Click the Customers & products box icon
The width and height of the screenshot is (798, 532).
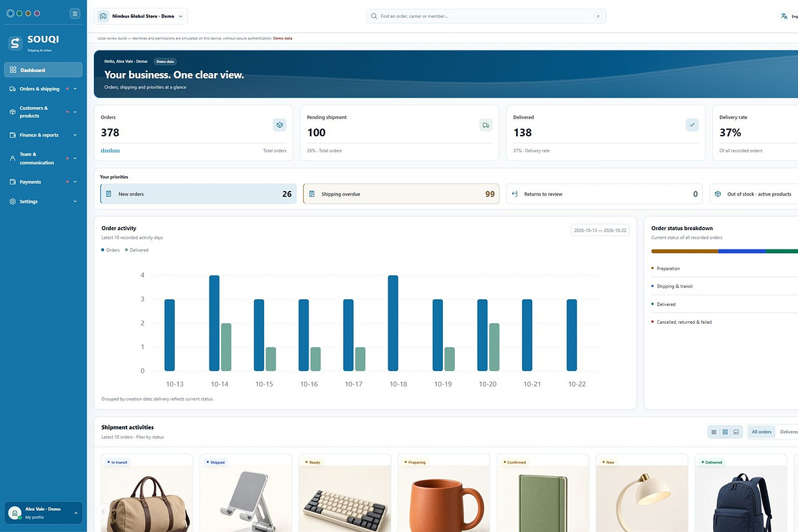coord(13,112)
